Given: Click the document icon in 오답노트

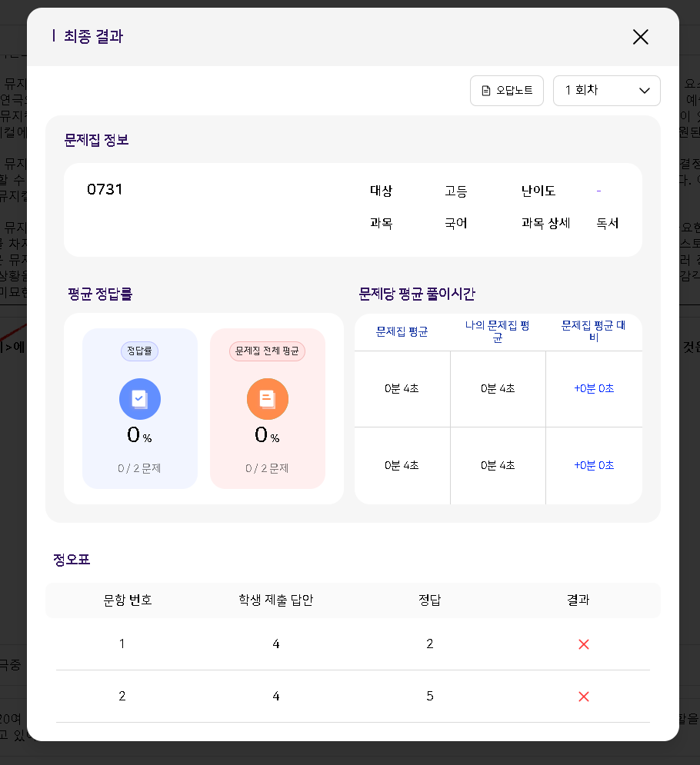Looking at the screenshot, I should click(485, 91).
